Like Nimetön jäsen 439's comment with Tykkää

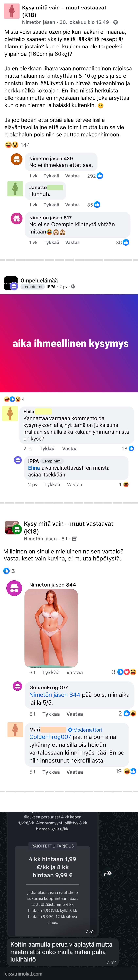[51, 176]
